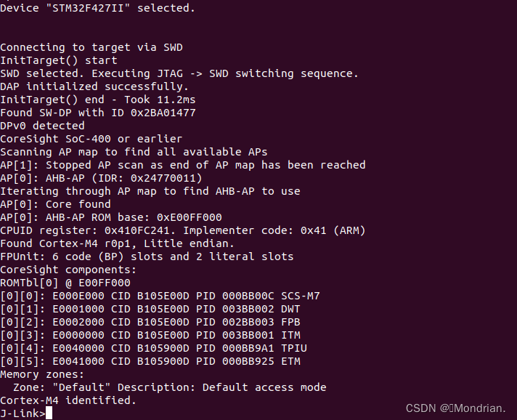This screenshot has width=517, height=420.
Task: Click the ROMTbl[0] @ E00FF000 line
Action: point(65,283)
